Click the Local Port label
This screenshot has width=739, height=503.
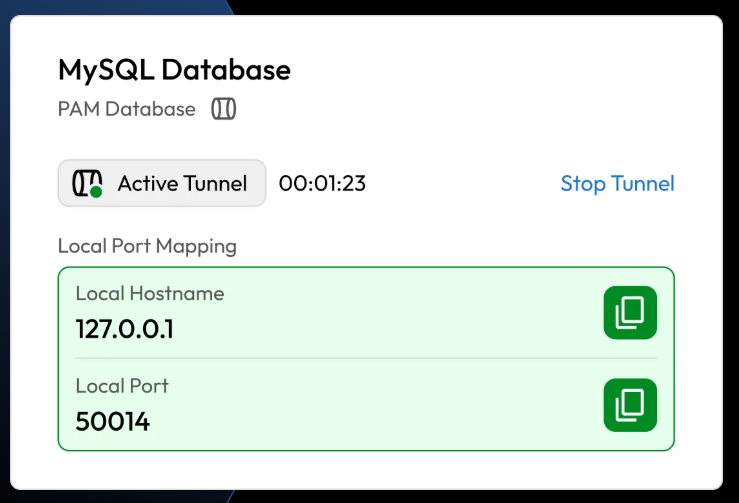[x=122, y=386]
